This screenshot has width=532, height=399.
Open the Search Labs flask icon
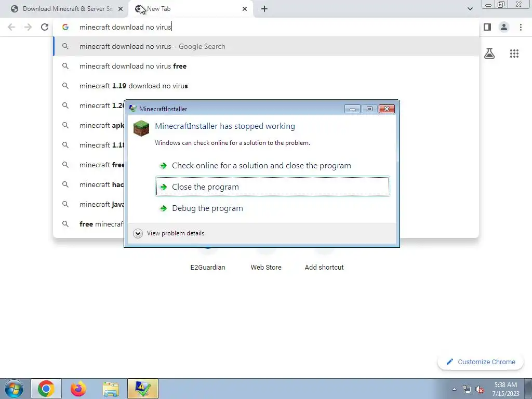coord(489,54)
